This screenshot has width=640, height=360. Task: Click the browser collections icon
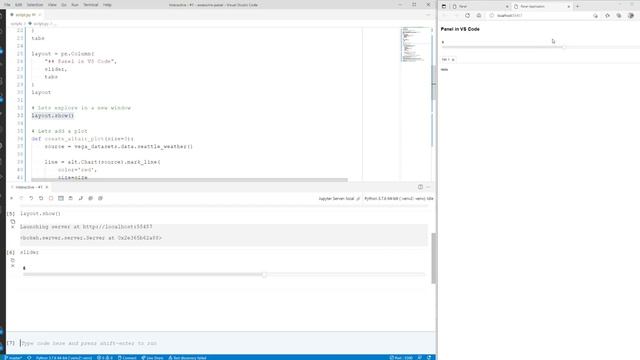[x=619, y=16]
